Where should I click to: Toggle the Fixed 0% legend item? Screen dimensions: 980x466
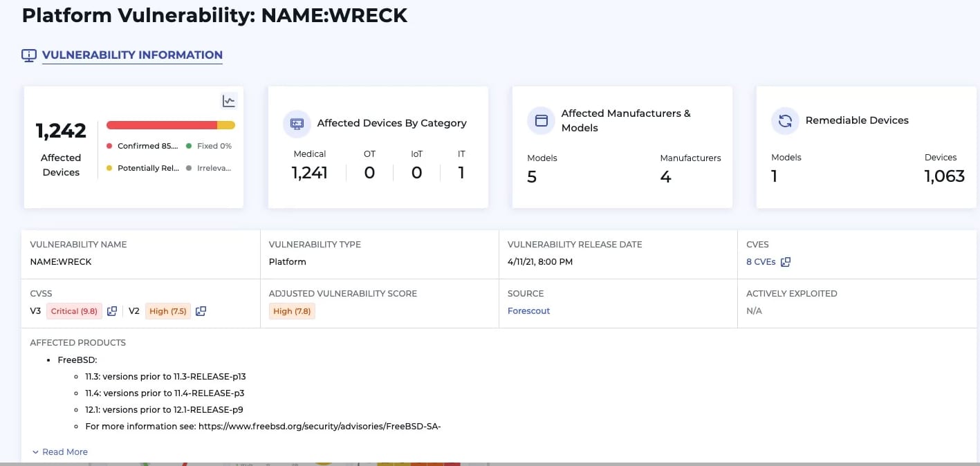(209, 146)
